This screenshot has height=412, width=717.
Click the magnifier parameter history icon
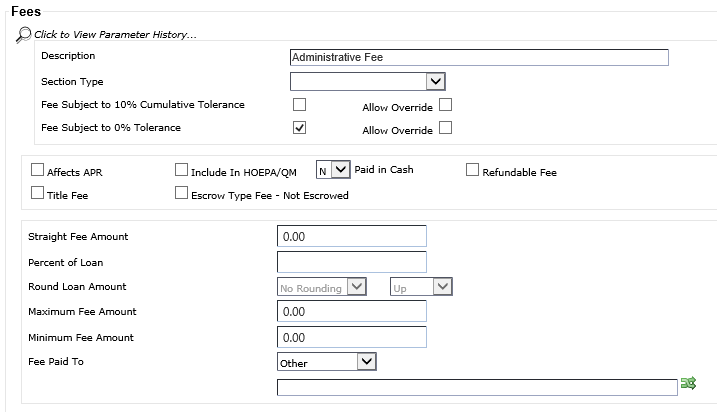tap(24, 35)
